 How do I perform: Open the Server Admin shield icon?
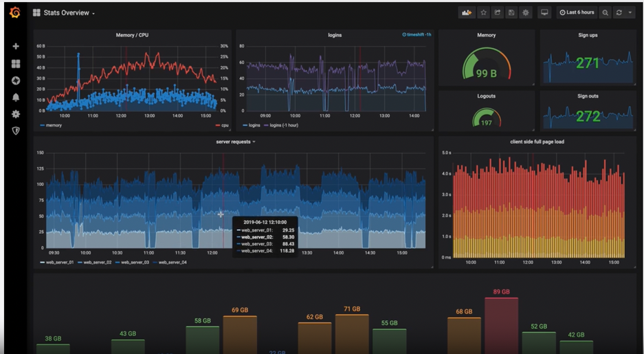pyautogui.click(x=16, y=131)
